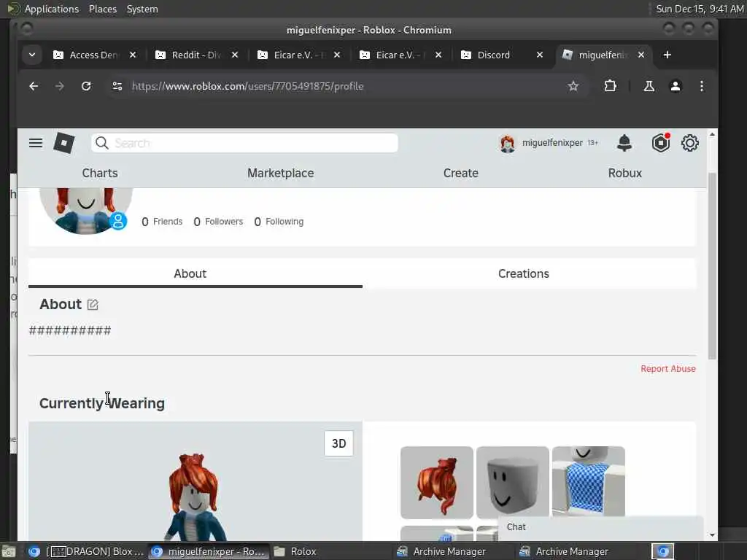Viewport: 747px width, 560px height.
Task: Open the Places system menu
Action: click(x=102, y=9)
